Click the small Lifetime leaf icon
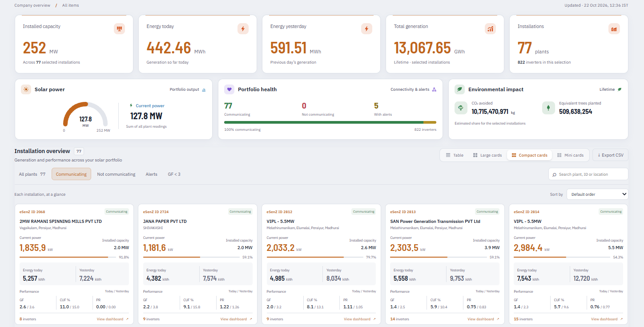This screenshot has width=644, height=327. (x=619, y=89)
